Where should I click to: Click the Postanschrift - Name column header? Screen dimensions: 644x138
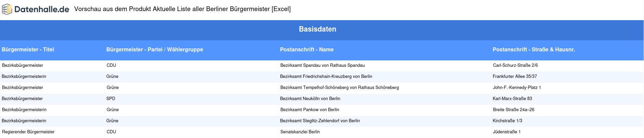(x=307, y=49)
